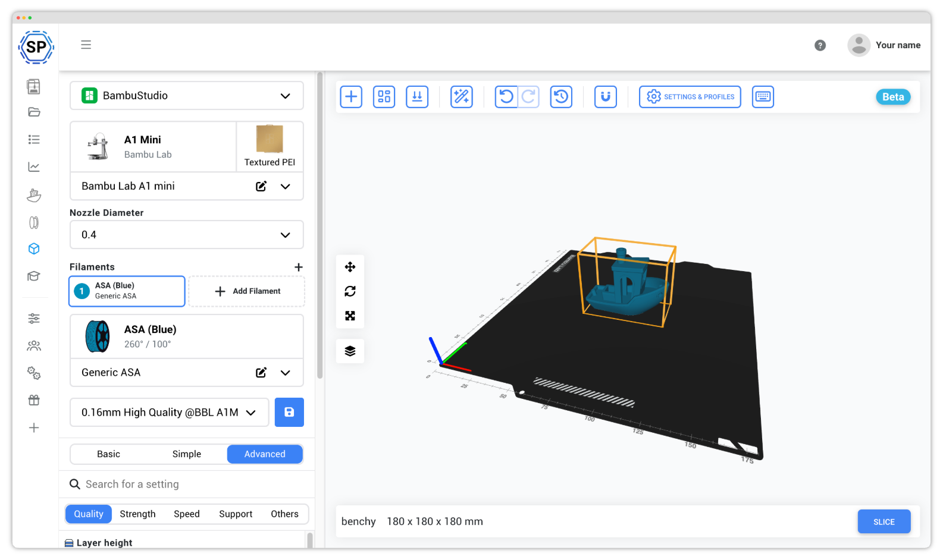The height and width of the screenshot is (560, 943).
Task: Open the 0.16mm High Quality profile dropdown
Action: pyautogui.click(x=170, y=413)
